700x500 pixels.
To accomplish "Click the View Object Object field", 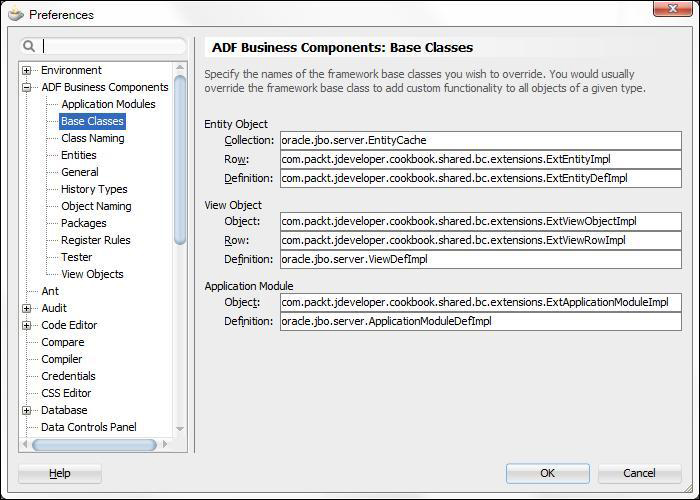I will 481,221.
